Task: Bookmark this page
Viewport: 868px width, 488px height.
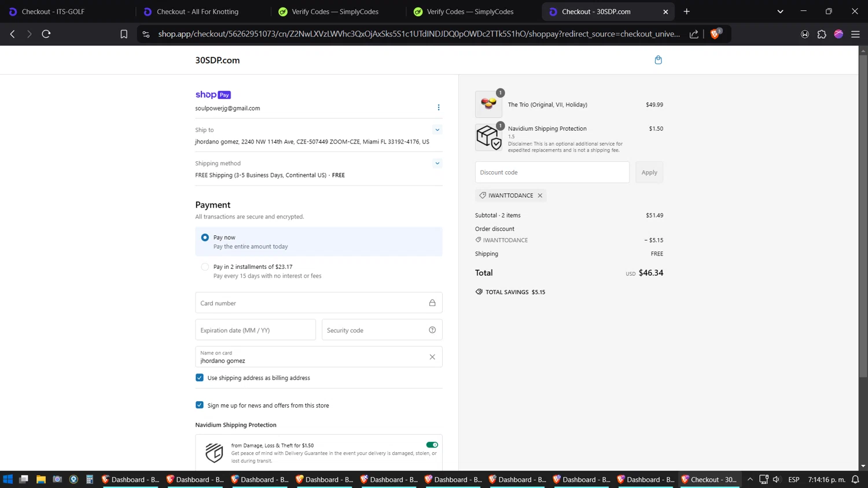Action: point(124,34)
